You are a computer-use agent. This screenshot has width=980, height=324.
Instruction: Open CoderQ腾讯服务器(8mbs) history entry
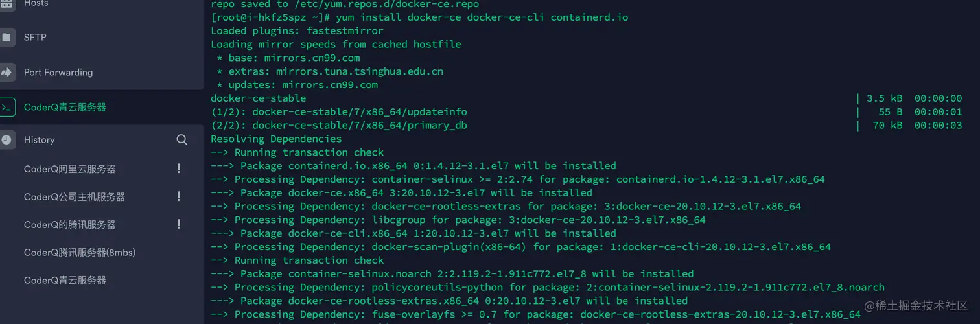point(80,253)
